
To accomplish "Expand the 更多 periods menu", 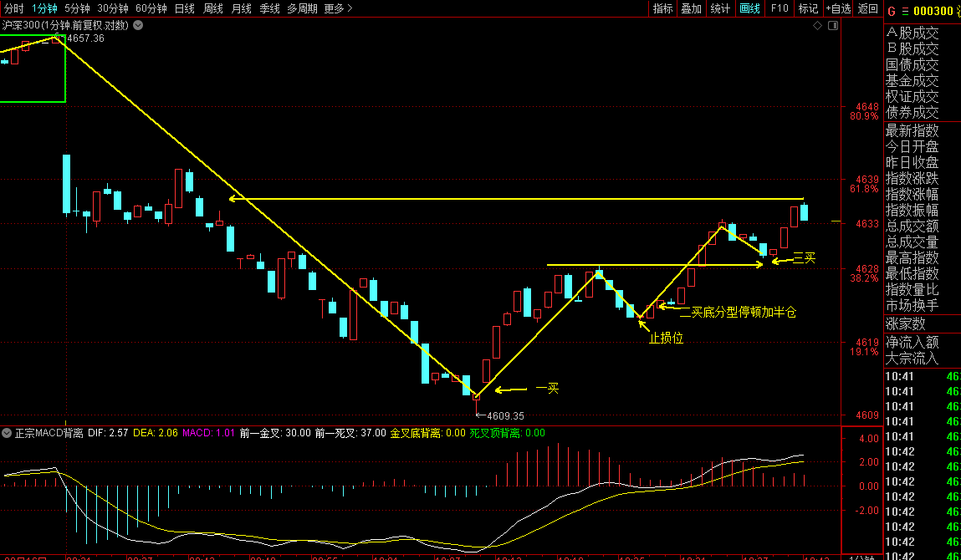I will 338,8.
